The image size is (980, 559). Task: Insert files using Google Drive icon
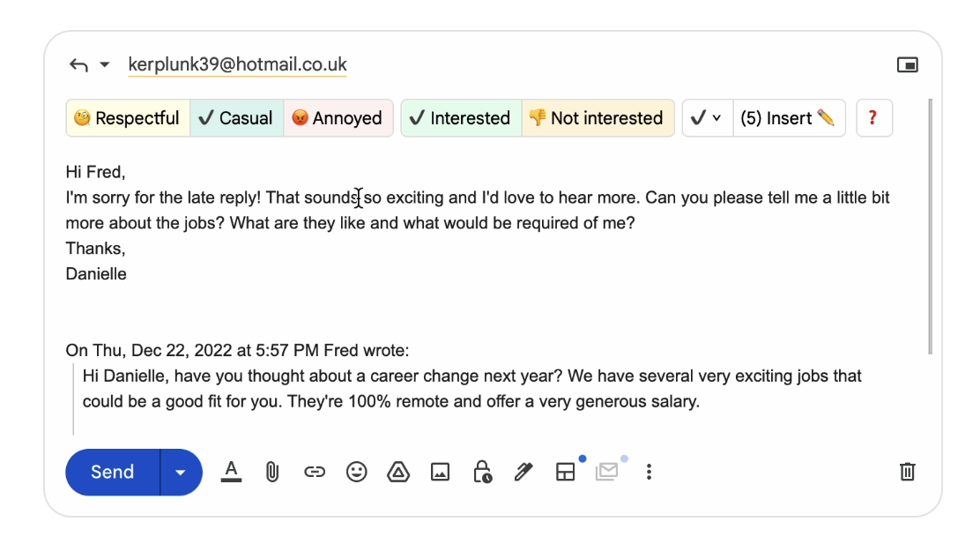tap(398, 473)
